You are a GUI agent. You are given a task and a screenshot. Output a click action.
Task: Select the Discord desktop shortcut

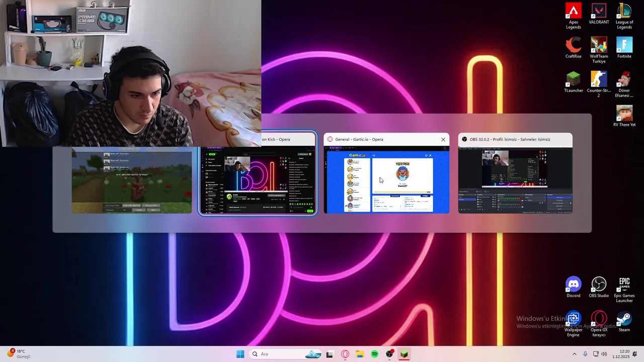[573, 287]
